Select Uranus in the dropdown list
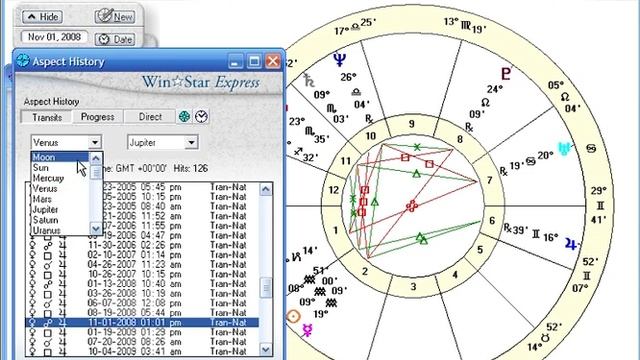 [60, 230]
